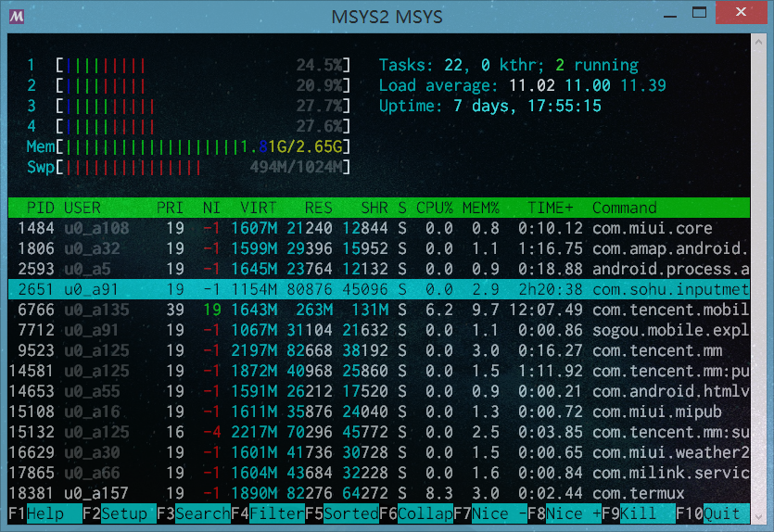Click the MSYS2 app icon in title bar
Viewport: 774px width, 532px height.
pyautogui.click(x=17, y=17)
